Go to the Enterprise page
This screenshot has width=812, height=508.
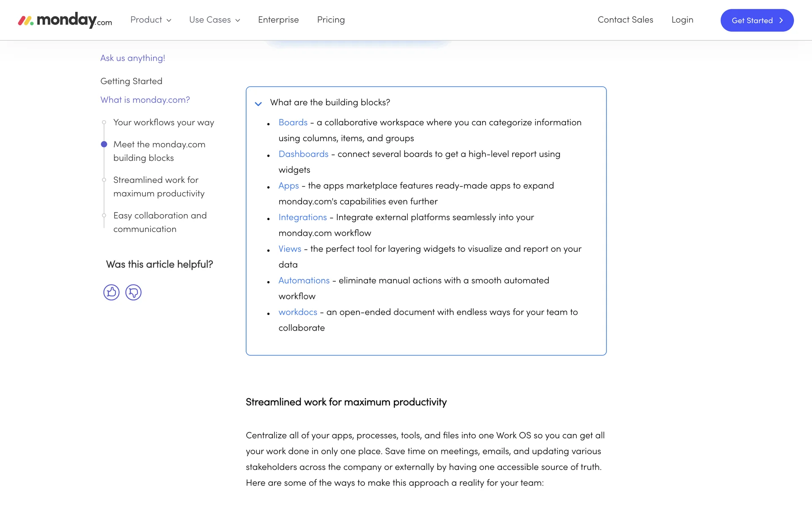[278, 20]
